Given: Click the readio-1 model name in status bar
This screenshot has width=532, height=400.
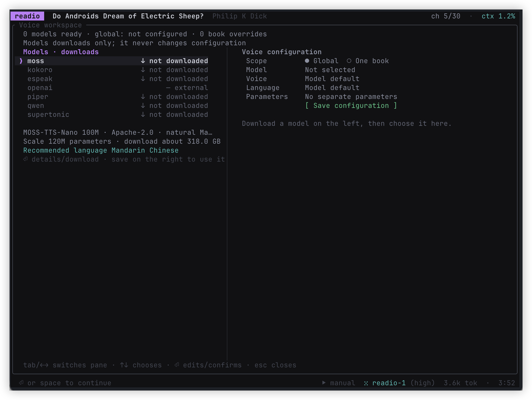Looking at the screenshot, I should click(389, 383).
